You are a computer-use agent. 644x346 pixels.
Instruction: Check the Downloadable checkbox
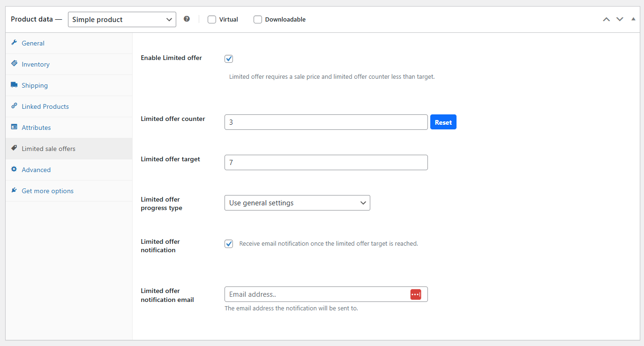coord(258,20)
